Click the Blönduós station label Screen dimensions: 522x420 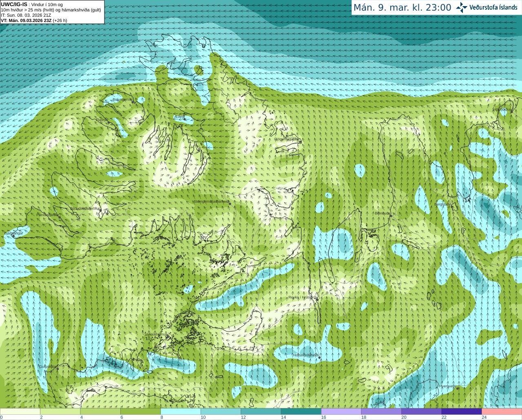[x=383, y=213]
